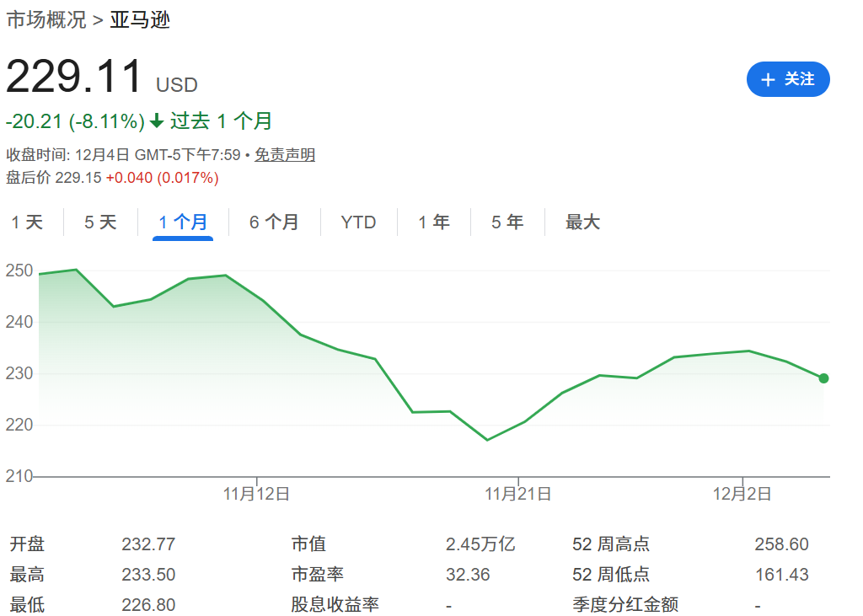863x616 pixels.
Task: Open the 6个月 chart view
Action: pos(275,222)
